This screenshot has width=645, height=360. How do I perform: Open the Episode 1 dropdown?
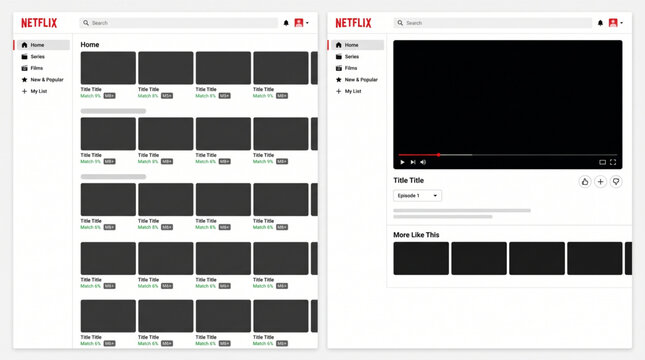(x=417, y=195)
